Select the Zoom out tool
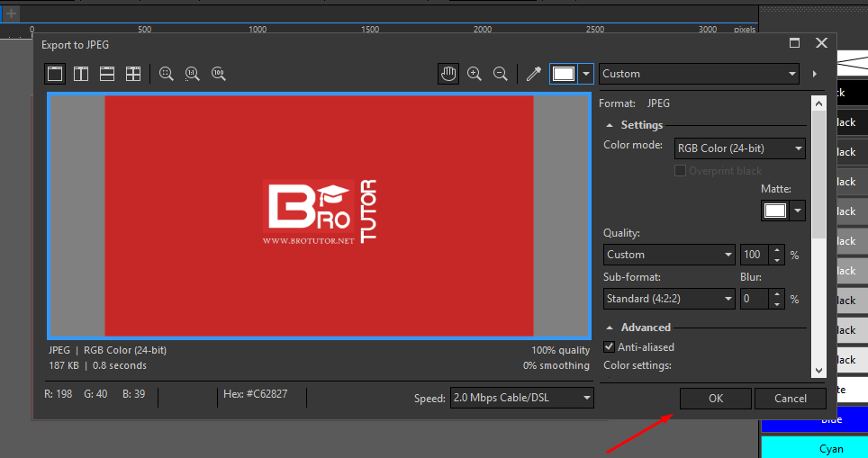 tap(501, 74)
